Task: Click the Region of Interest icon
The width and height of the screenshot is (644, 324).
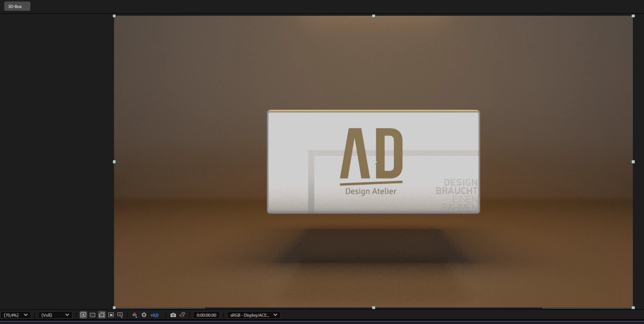Action: tap(111, 315)
